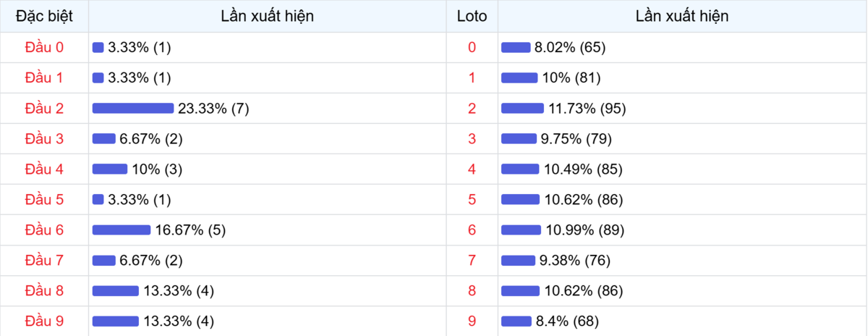
Task: Click the 'Đầu 7' row label
Action: tap(44, 261)
